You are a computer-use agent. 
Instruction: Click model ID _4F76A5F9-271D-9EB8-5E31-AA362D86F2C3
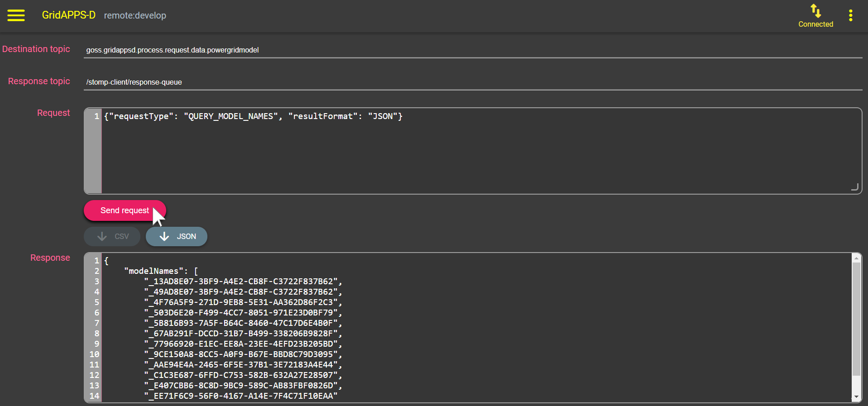[241, 302]
